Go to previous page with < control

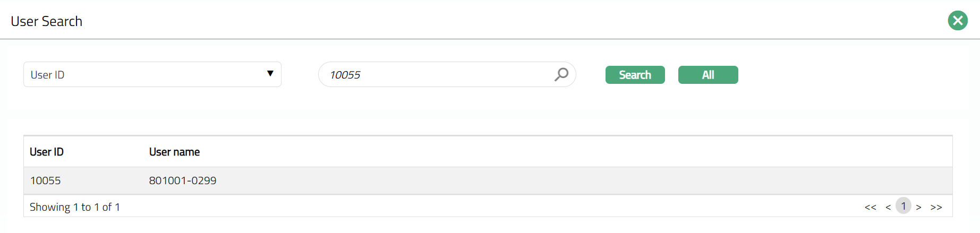[x=888, y=207]
